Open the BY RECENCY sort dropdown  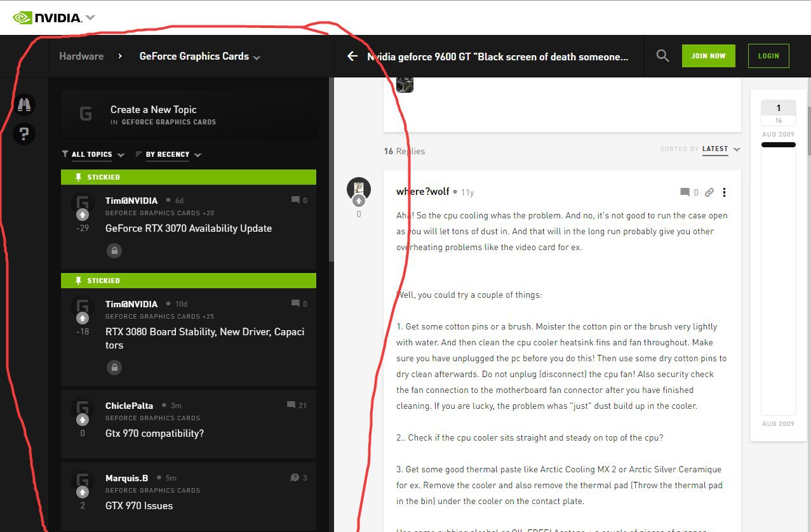[168, 154]
